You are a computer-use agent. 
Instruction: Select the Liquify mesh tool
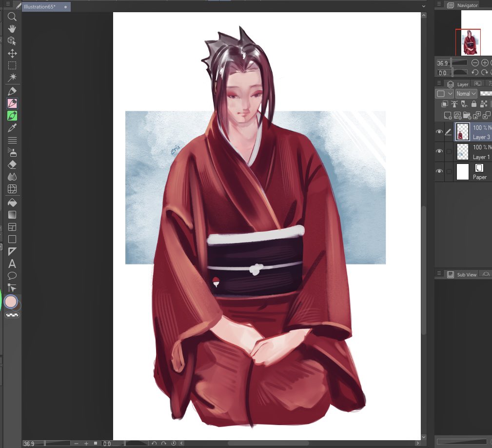pos(12,189)
